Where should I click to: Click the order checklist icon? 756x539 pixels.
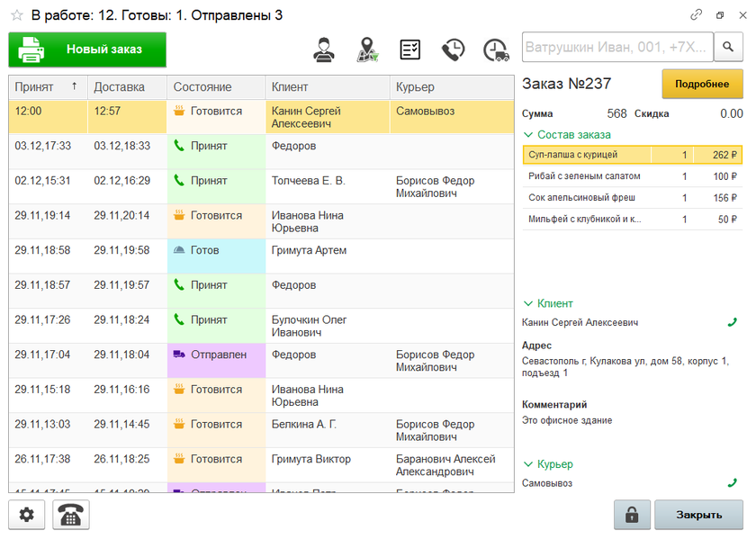click(x=410, y=49)
